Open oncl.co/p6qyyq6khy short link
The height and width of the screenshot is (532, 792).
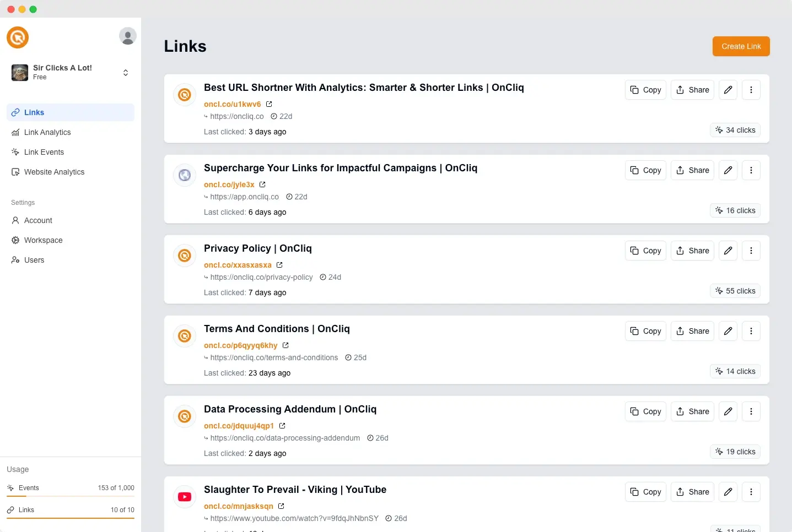[x=241, y=345]
